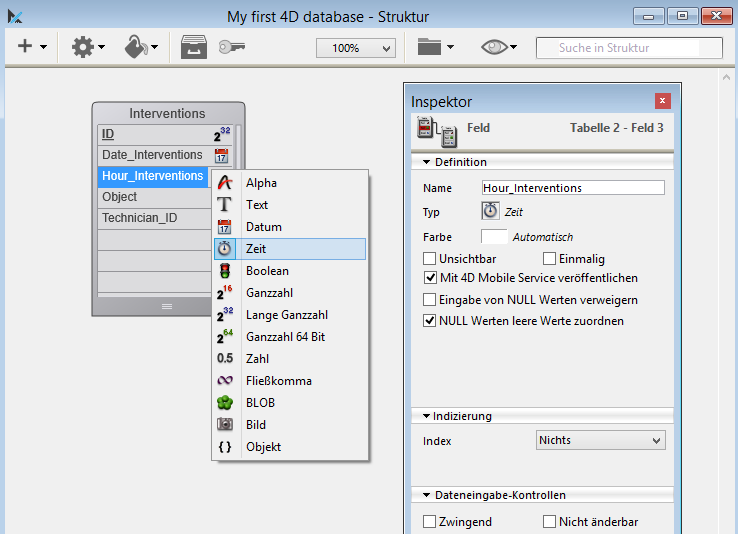This screenshot has height=534, width=738.
Task: Select the Technician_ID field row
Action: pyautogui.click(x=140, y=217)
